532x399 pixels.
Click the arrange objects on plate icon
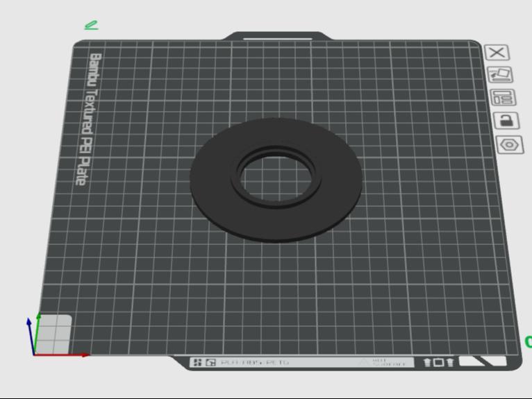[x=503, y=98]
